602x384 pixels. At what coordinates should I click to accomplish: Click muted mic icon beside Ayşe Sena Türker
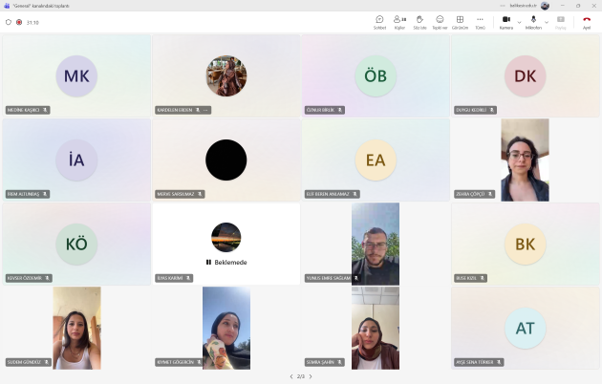[499, 362]
